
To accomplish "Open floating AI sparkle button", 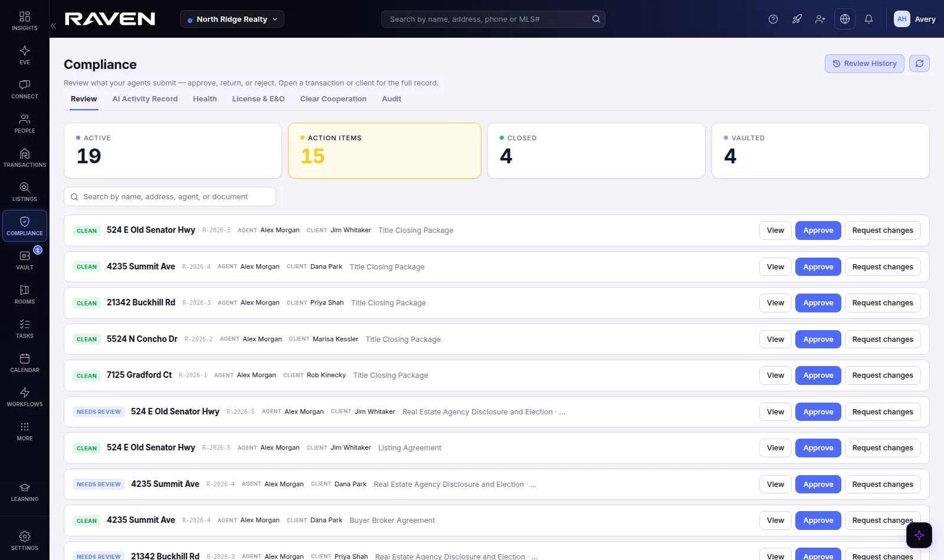I will pyautogui.click(x=919, y=535).
